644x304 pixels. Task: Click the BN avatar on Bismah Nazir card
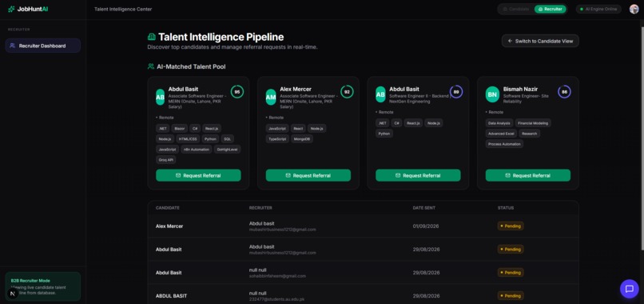(x=492, y=94)
